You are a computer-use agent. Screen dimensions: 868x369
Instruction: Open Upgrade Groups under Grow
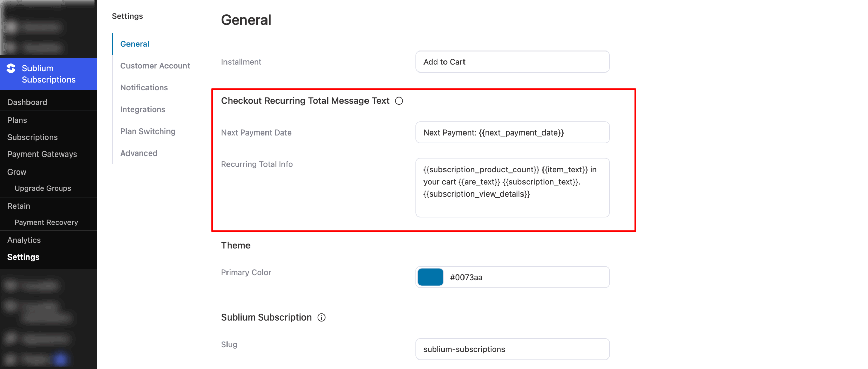(43, 188)
